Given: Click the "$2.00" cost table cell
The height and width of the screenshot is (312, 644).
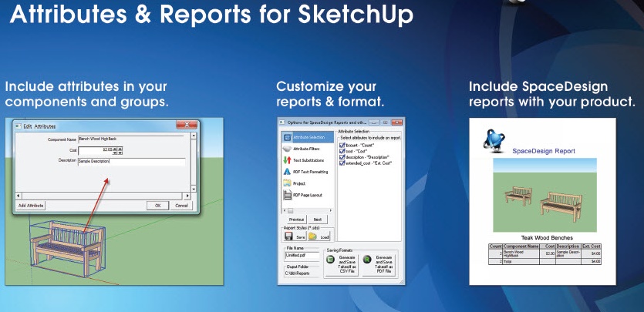Looking at the screenshot, I should 548,253.
